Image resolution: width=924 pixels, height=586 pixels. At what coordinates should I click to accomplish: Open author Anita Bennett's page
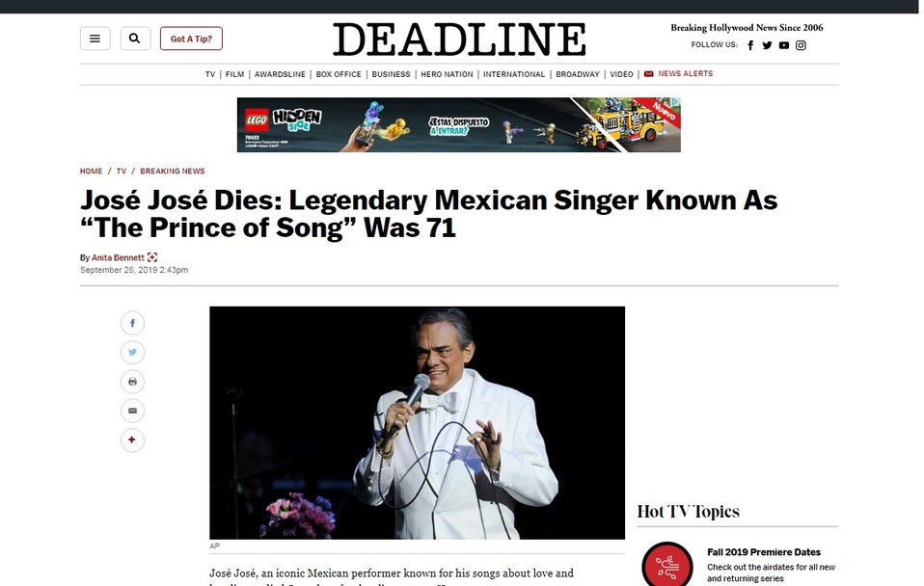tap(118, 257)
